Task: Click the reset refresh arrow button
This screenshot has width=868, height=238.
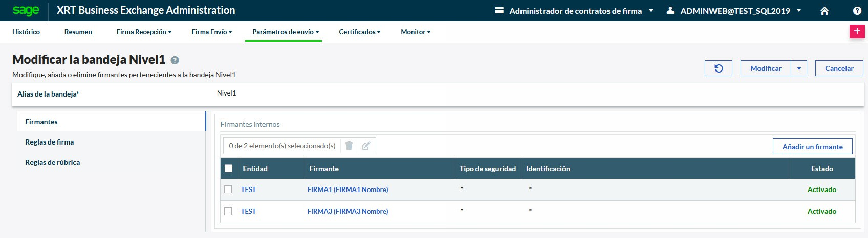Action: [718, 68]
